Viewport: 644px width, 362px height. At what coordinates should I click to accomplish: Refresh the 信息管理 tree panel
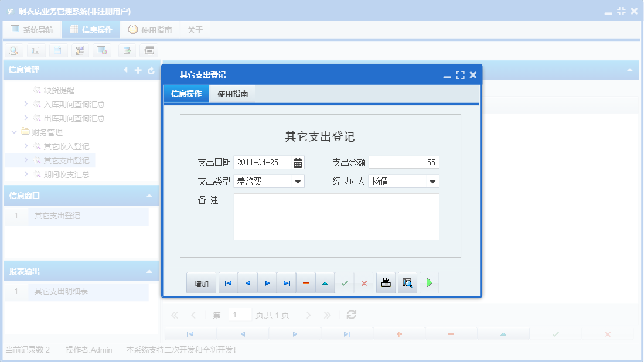pos(151,70)
